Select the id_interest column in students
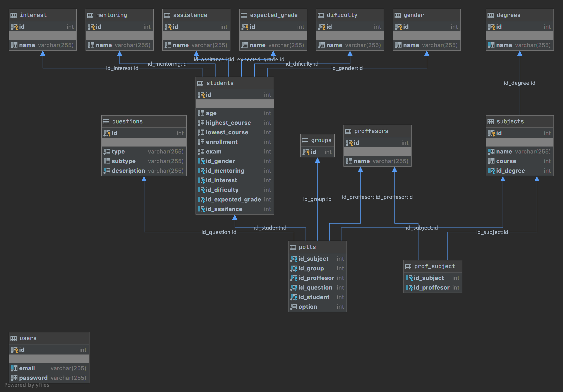Viewport: 563px width, 392px height. 235,180
